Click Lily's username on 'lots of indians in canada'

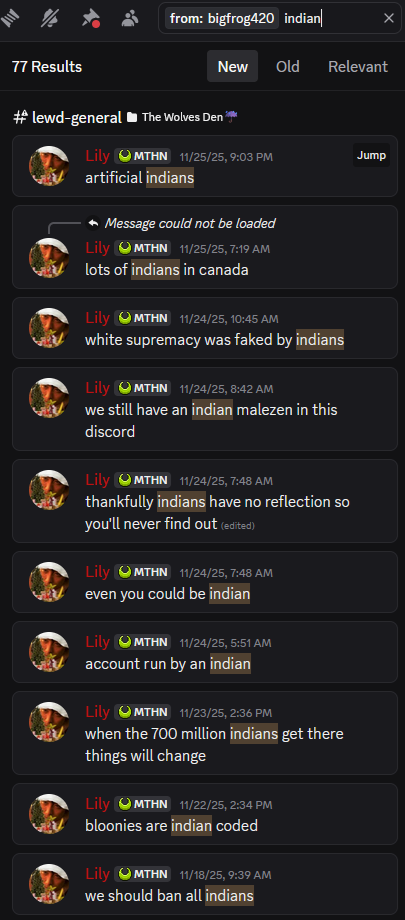pyautogui.click(x=97, y=248)
